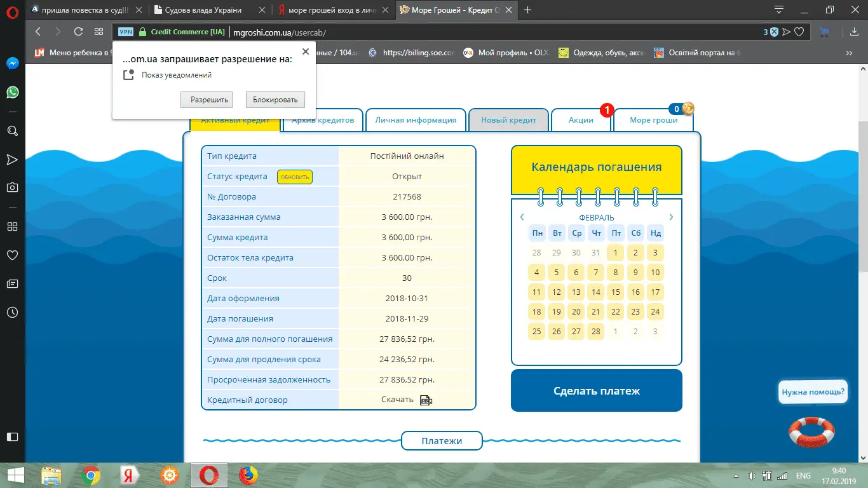Image resolution: width=868 pixels, height=488 pixels.
Task: Download the credit contract HTML file icon
Action: (426, 400)
